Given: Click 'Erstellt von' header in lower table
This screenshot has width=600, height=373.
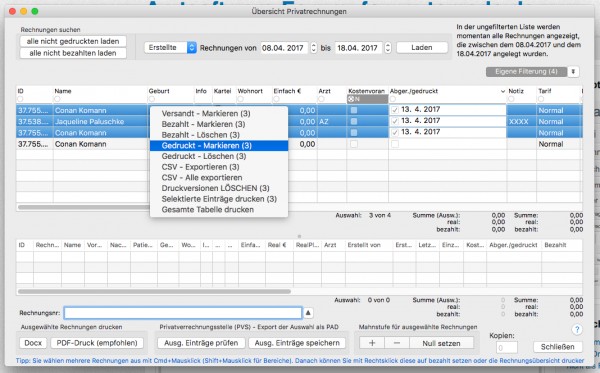Looking at the screenshot, I should [364, 245].
